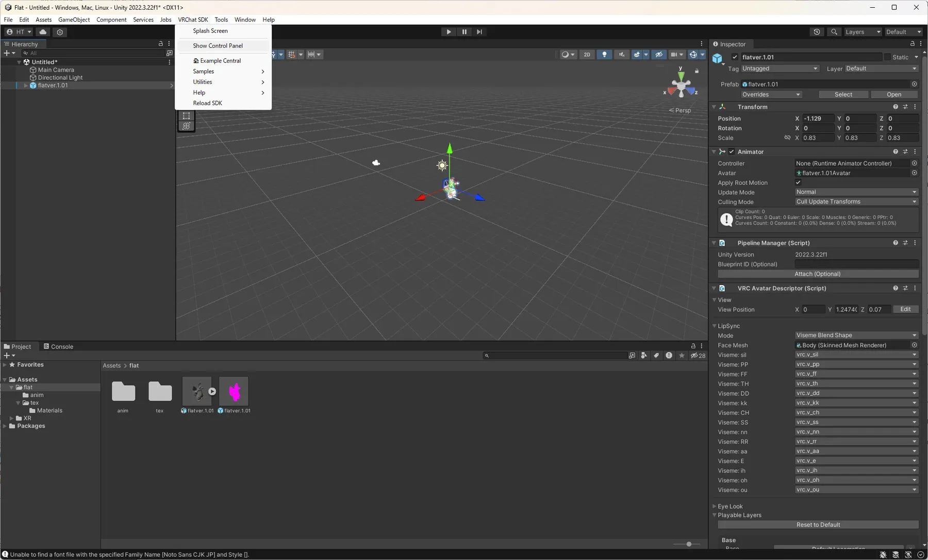Switch to the Console tab
Image resolution: width=928 pixels, height=560 pixels.
[58, 347]
